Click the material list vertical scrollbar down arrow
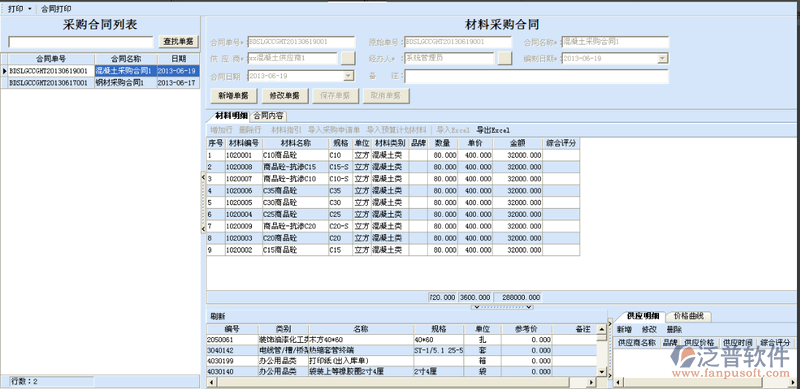 [602, 373]
